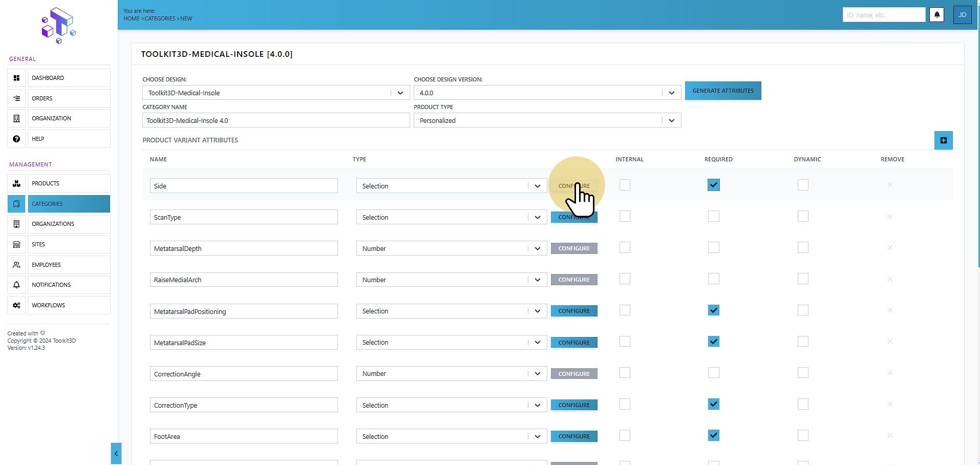Remove the CorrectionAngle attribute row
Image resolution: width=980 pixels, height=465 pixels.
(890, 373)
